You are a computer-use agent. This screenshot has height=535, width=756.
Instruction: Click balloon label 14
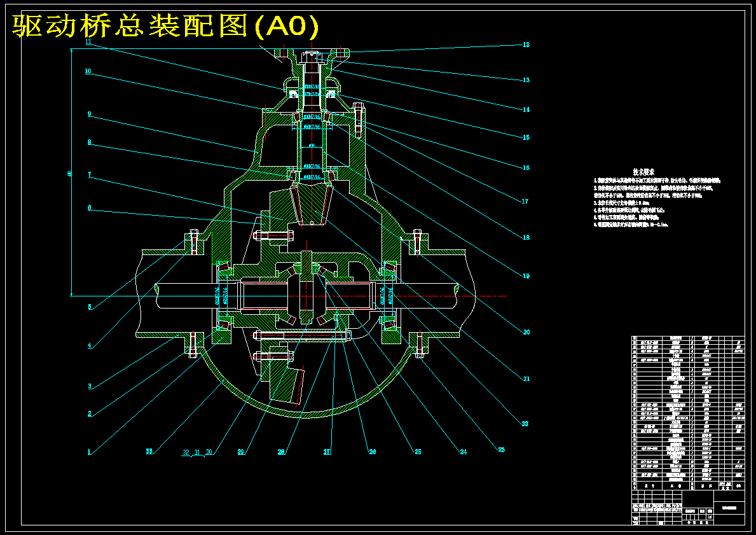pos(526,109)
